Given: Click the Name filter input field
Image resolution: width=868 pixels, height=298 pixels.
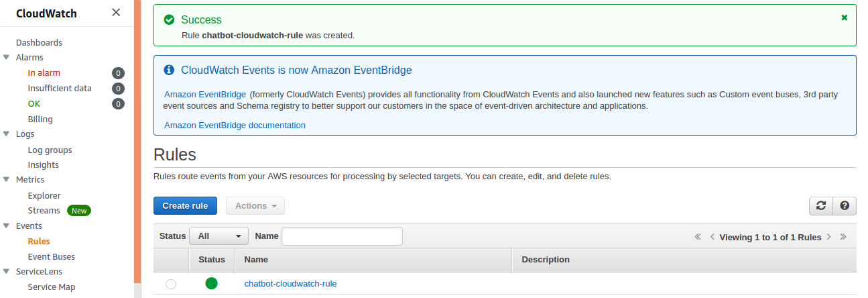Looking at the screenshot, I should point(342,236).
